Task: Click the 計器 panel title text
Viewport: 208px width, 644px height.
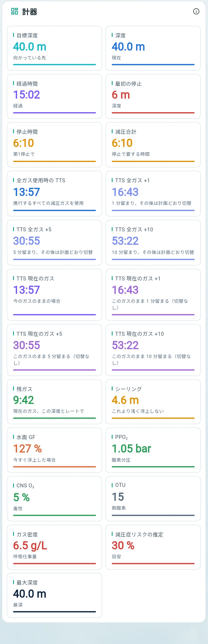Action: (x=30, y=12)
